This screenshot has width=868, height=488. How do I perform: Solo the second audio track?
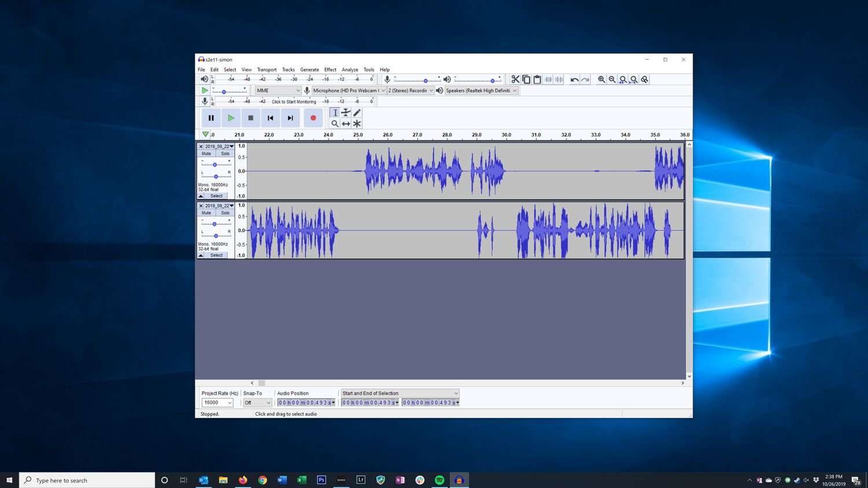225,213
